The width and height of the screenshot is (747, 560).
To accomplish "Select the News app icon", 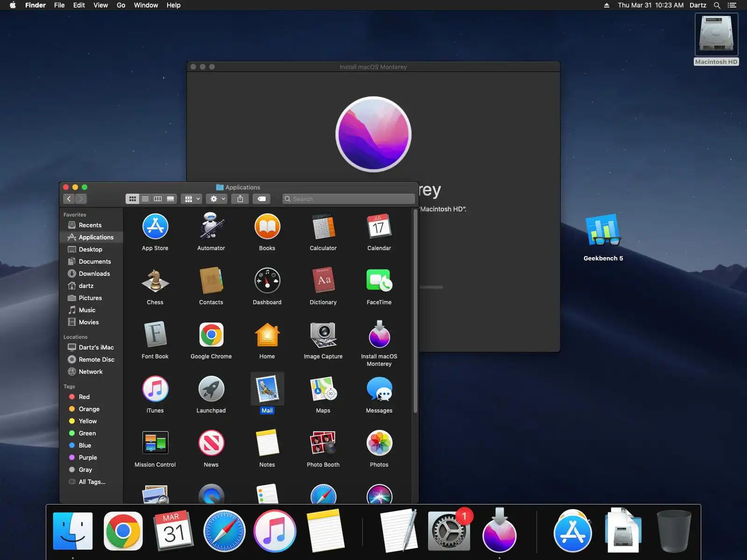I will click(x=211, y=443).
